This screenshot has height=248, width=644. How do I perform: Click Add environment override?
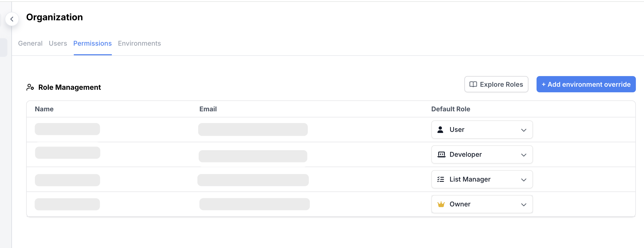coord(586,84)
